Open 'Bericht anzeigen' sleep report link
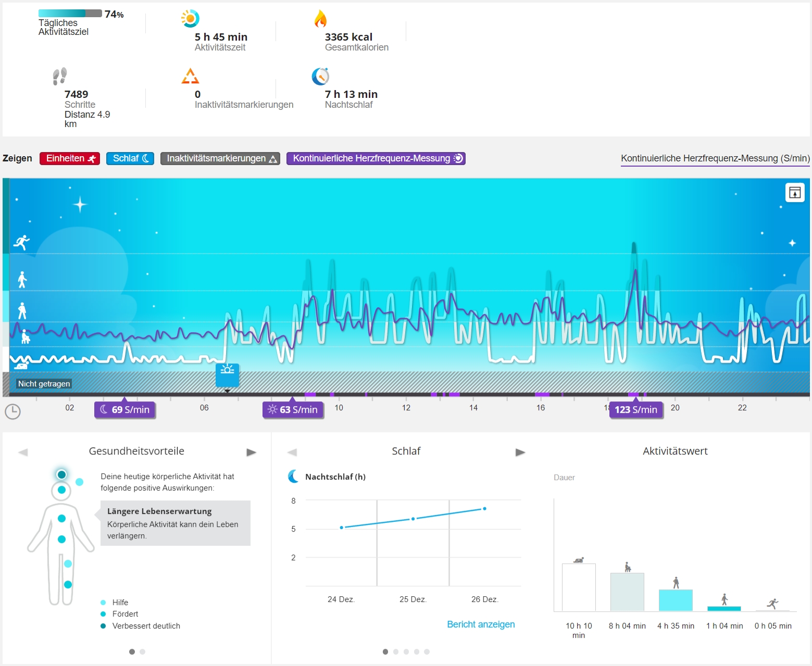 point(481,624)
